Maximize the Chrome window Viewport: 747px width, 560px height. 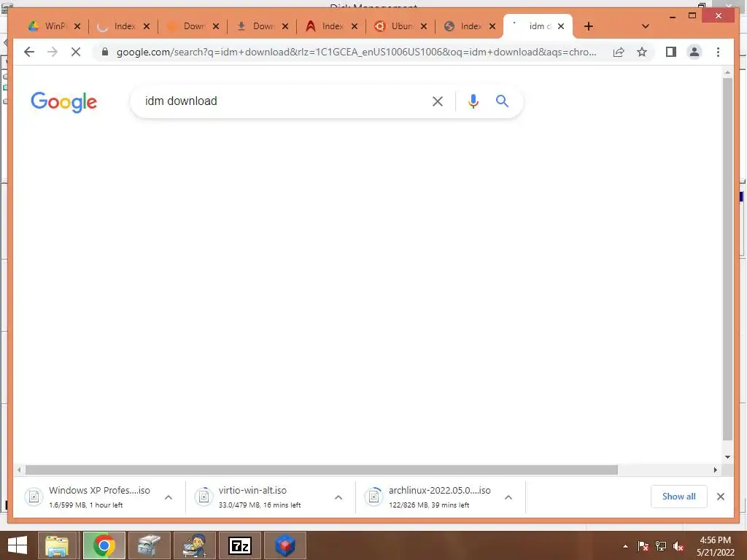coord(692,16)
